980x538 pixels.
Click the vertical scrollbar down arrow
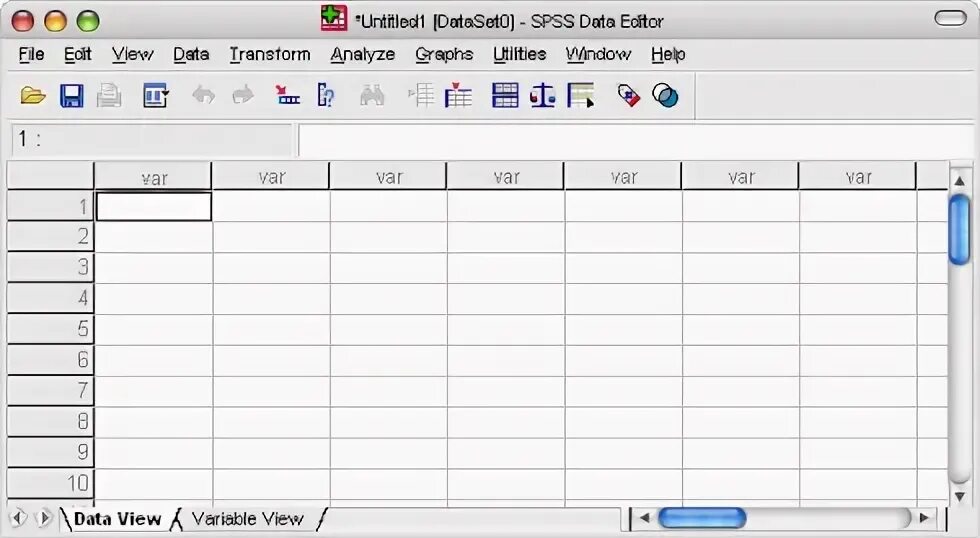[x=959, y=496]
